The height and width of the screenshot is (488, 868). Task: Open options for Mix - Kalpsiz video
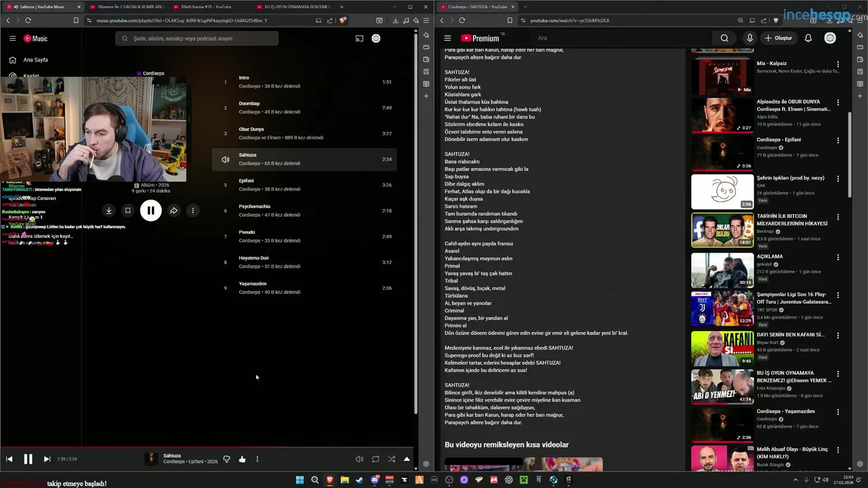coord(838,64)
